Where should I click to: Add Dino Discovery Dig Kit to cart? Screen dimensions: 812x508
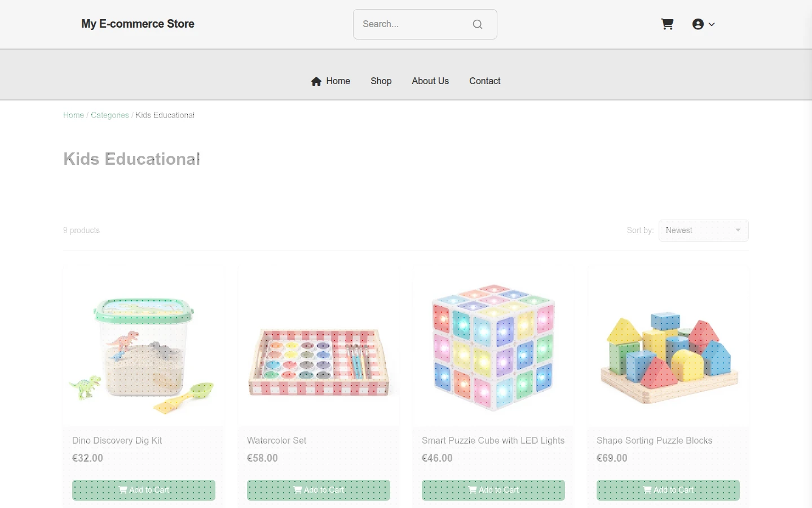pyautogui.click(x=144, y=490)
